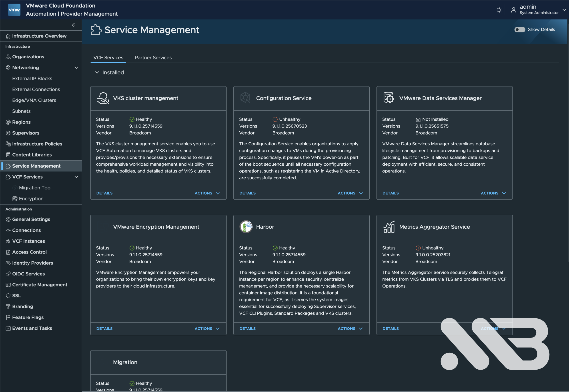The image size is (569, 392).
Task: Click the Harbor lighthouse icon
Action: [246, 226]
